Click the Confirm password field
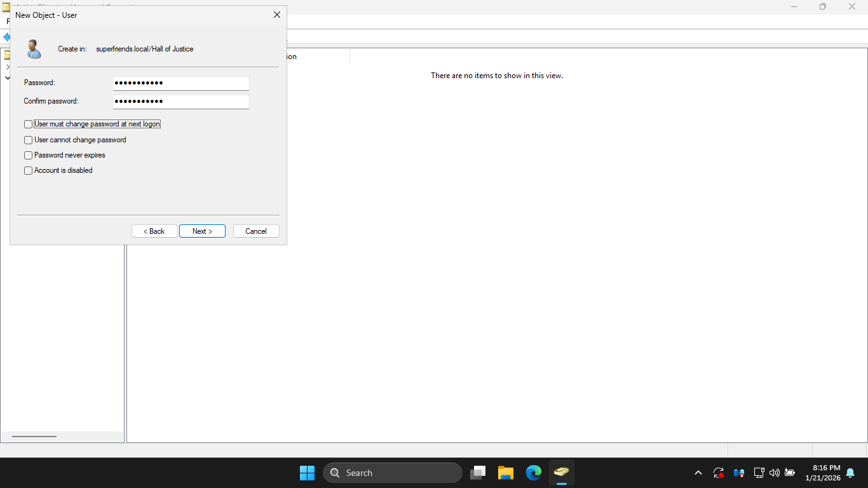This screenshot has width=868, height=488. click(x=180, y=102)
